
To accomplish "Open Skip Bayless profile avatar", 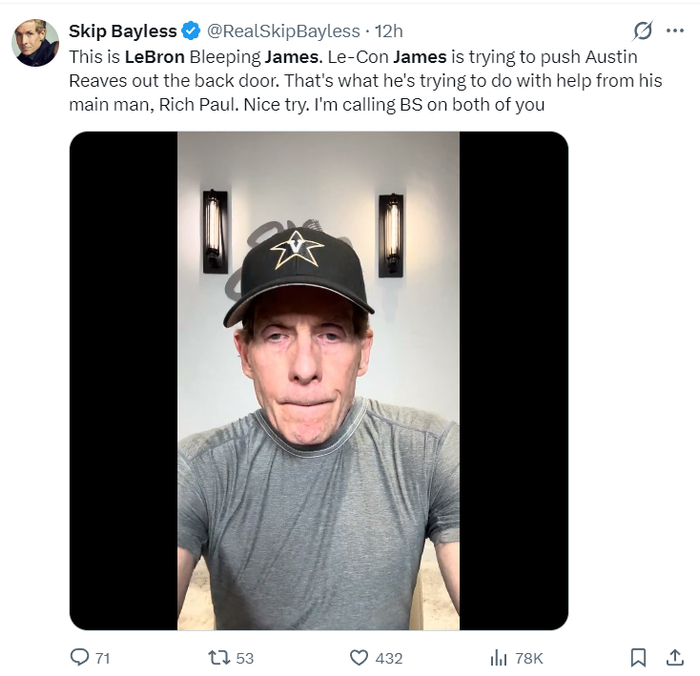I will point(35,43).
